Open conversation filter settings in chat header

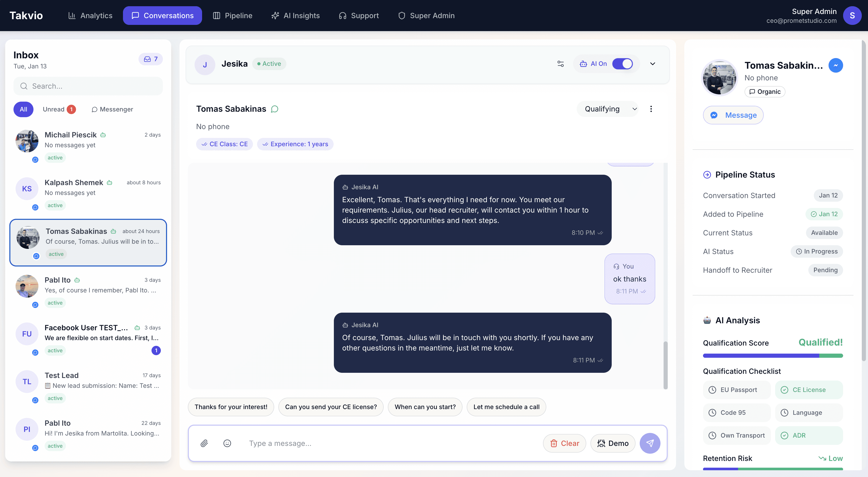[x=560, y=64]
